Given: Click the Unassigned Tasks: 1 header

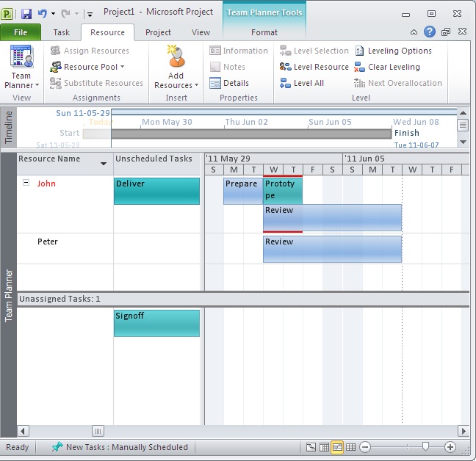Looking at the screenshot, I should [243, 299].
